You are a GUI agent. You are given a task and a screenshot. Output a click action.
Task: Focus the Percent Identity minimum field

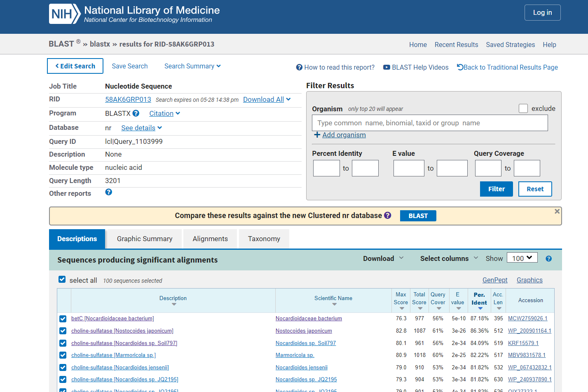coord(326,168)
